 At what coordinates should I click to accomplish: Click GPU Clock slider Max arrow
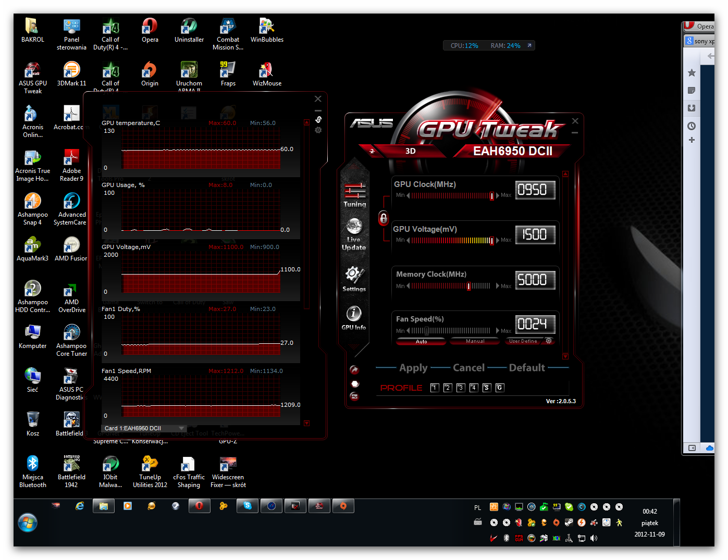[498, 195]
